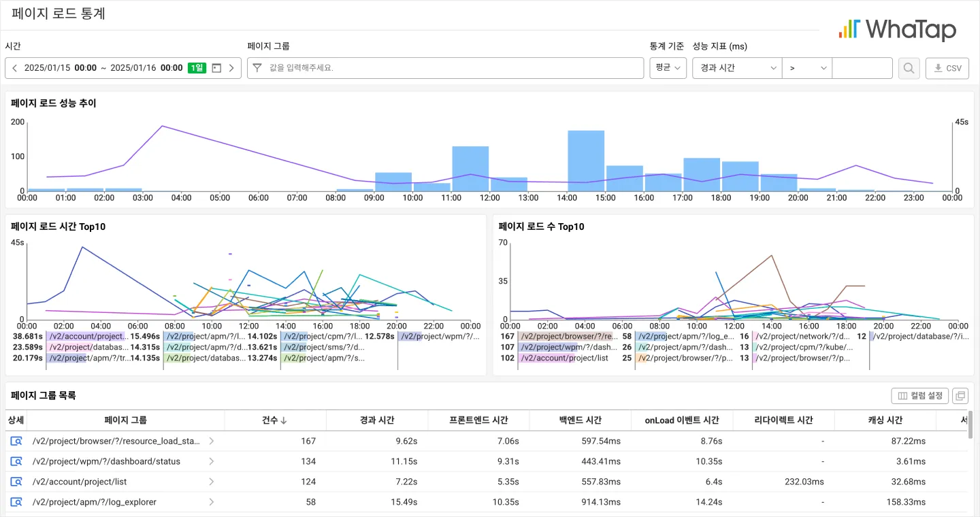Click the /v2/project/browser/?/resource_load_sta table cell
This screenshot has width=980, height=517.
click(x=116, y=441)
